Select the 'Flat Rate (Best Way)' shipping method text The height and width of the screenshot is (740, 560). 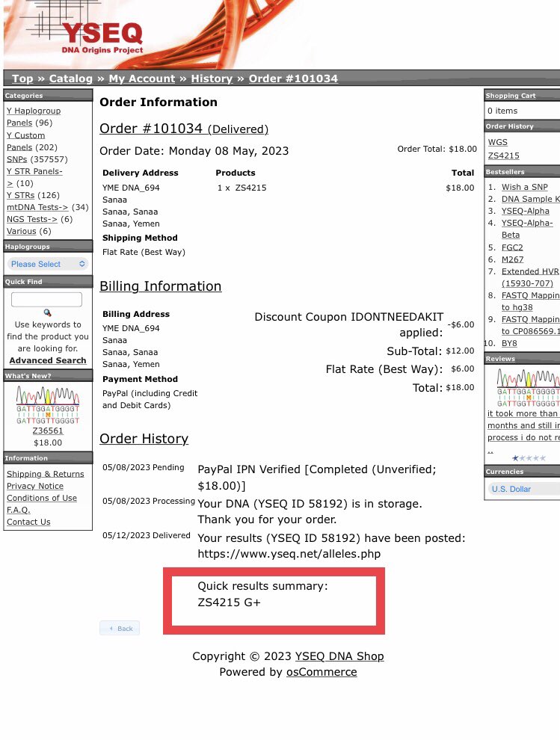pos(144,252)
